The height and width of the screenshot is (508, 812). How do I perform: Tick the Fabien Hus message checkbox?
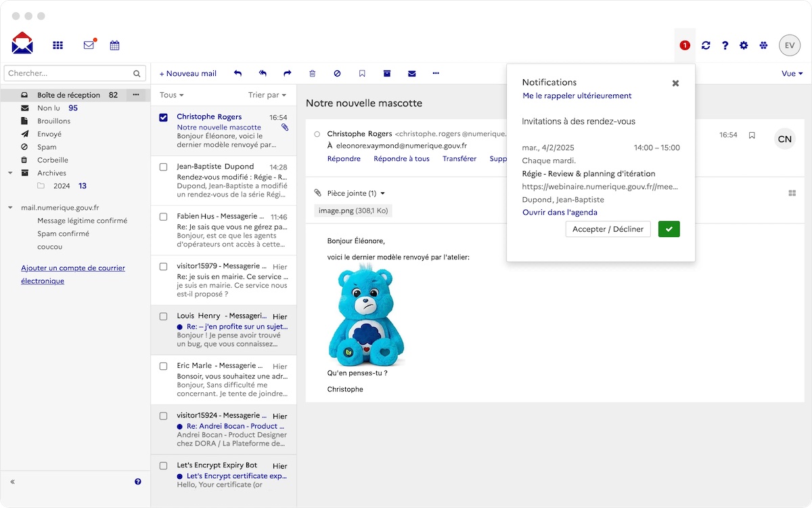coord(163,217)
